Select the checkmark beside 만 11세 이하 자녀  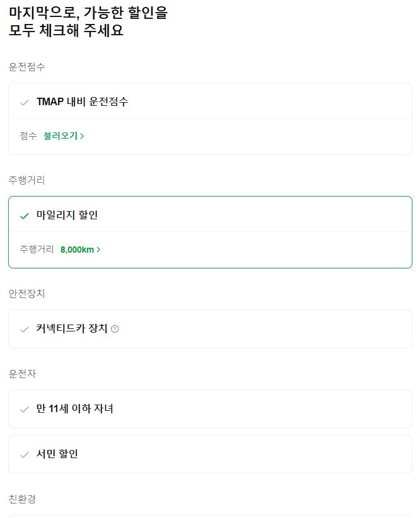25,409
